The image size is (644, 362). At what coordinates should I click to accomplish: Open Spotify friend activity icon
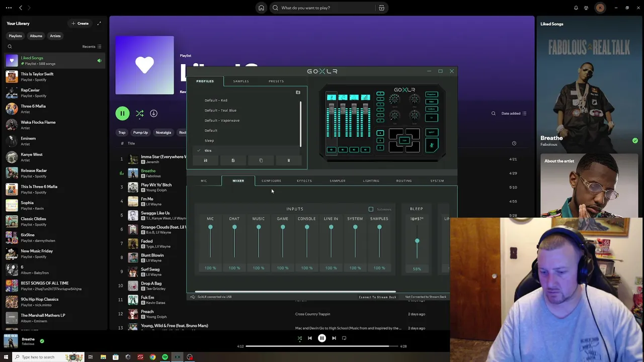tap(586, 8)
